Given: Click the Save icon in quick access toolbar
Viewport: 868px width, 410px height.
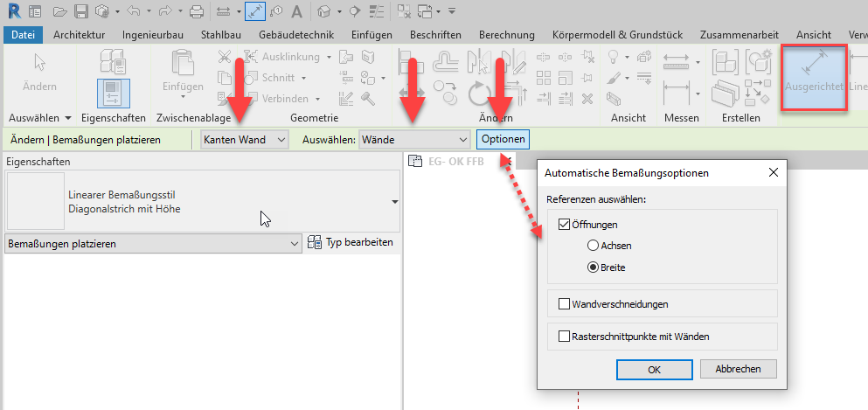Looking at the screenshot, I should point(80,11).
